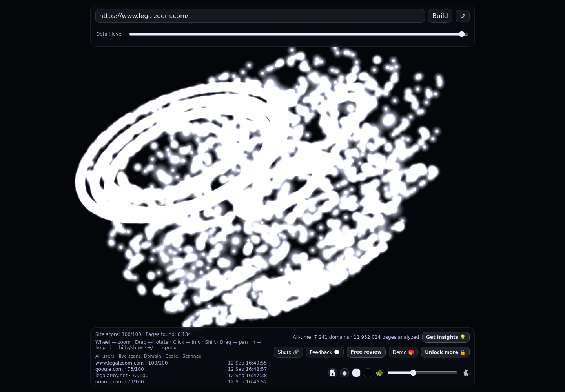565x392 pixels.
Task: Click the legalarmy.net 72/100 scan row
Action: 181,376
